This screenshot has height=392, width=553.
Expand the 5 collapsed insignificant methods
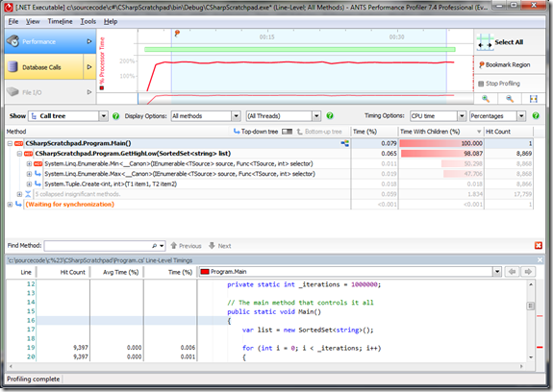tap(19, 194)
